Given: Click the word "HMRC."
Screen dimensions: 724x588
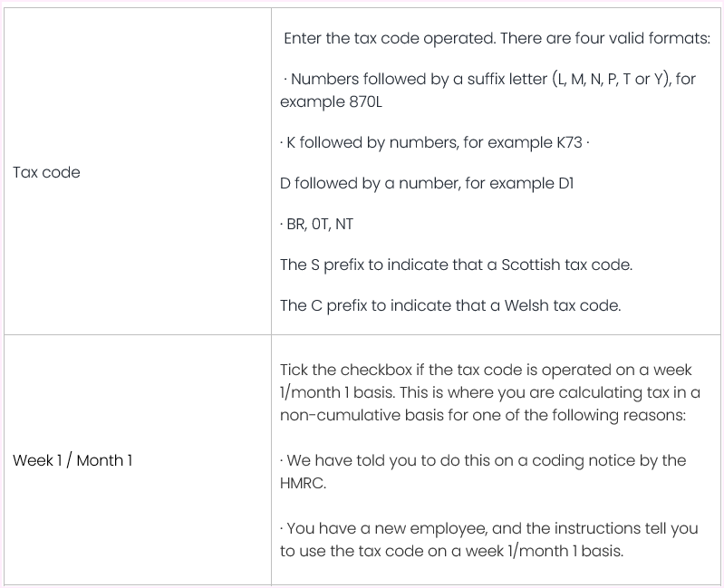Looking at the screenshot, I should coord(303,483).
